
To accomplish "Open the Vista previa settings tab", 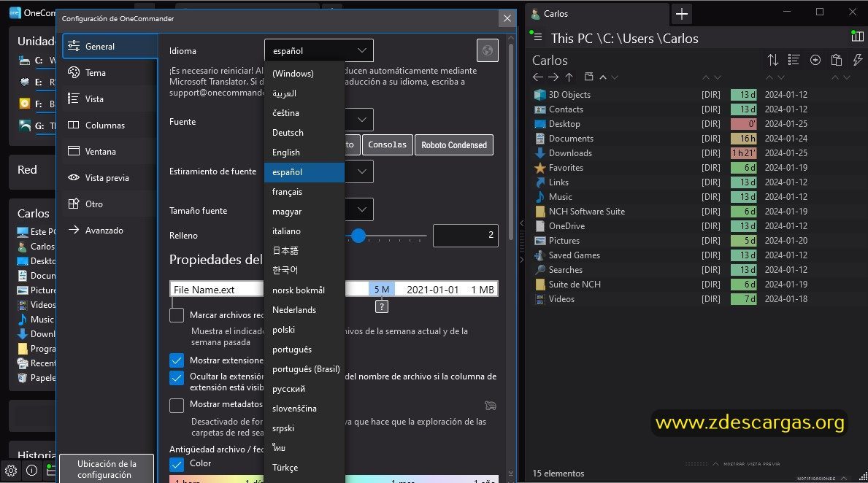I will coord(110,177).
